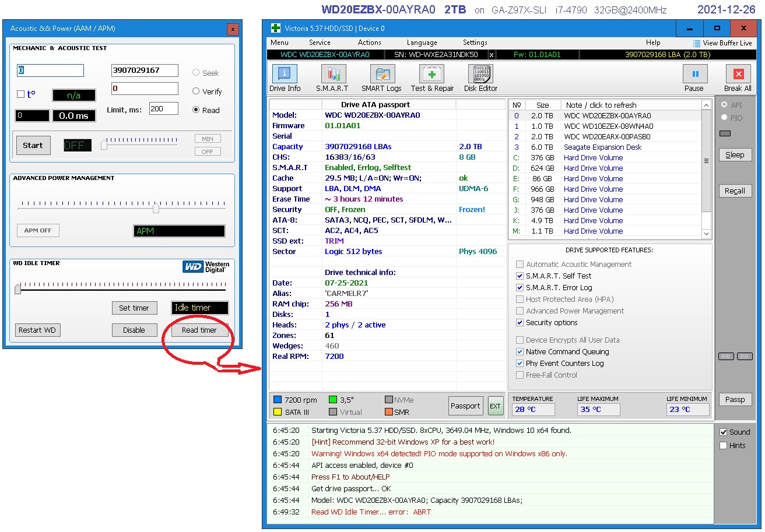Click the Restart WD button
The image size is (765, 532).
(37, 330)
